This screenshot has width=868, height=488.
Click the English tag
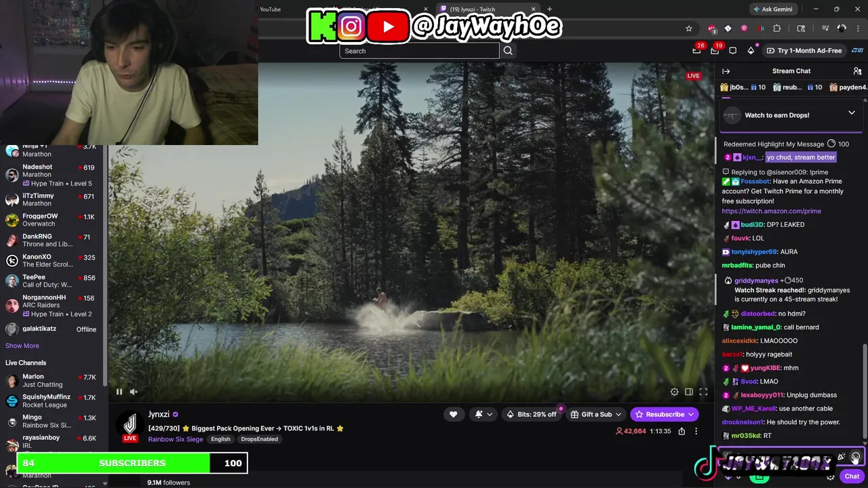220,439
